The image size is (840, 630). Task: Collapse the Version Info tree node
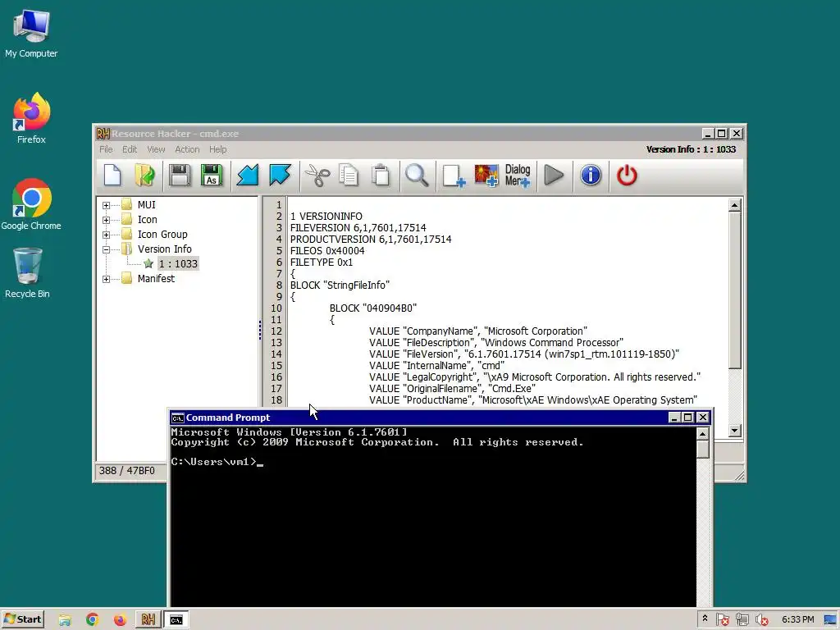click(x=106, y=249)
